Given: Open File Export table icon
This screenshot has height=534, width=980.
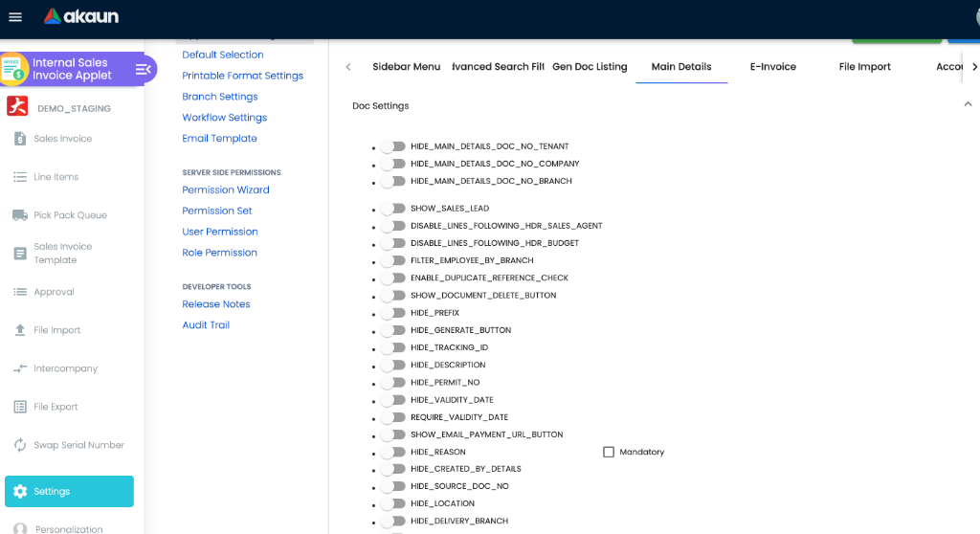Looking at the screenshot, I should click(x=20, y=407).
